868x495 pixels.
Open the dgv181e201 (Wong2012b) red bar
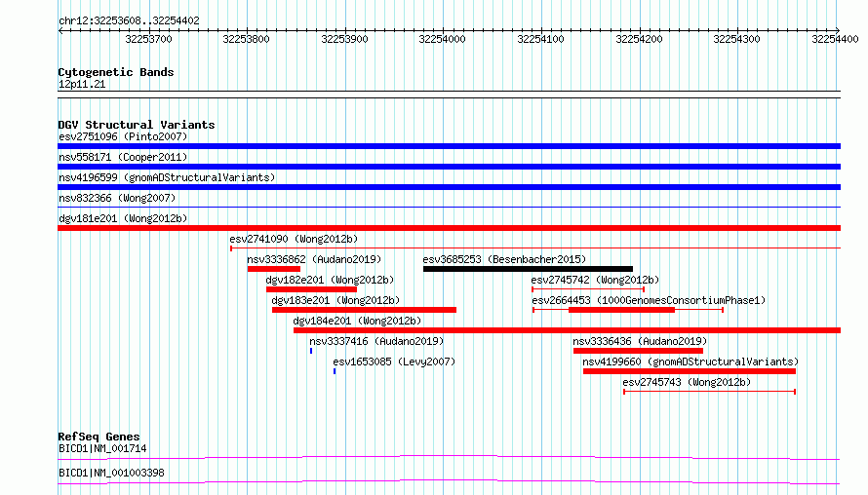(x=449, y=228)
